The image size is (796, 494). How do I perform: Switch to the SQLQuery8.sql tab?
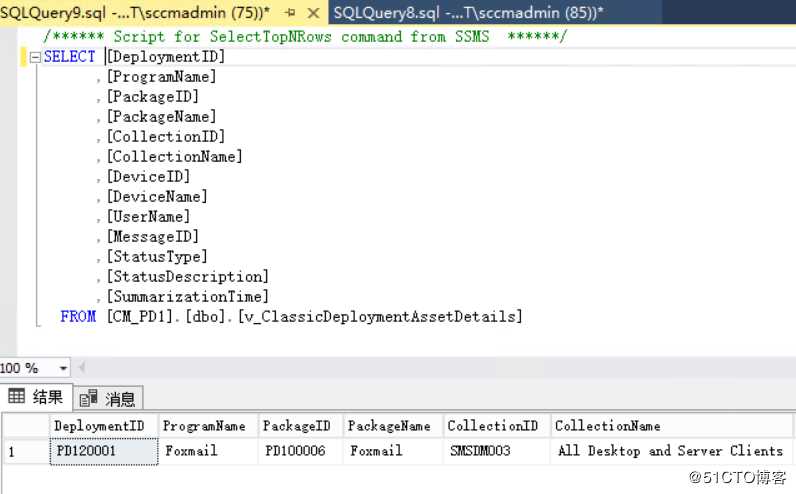[x=468, y=12]
